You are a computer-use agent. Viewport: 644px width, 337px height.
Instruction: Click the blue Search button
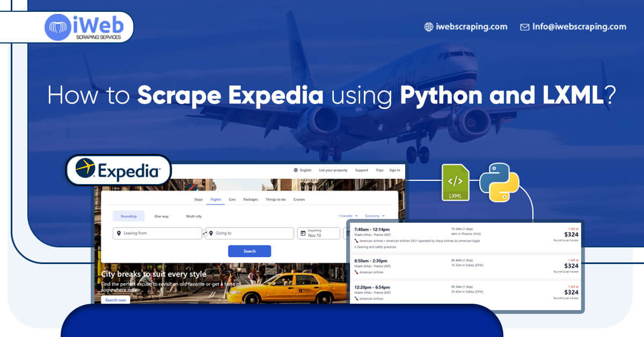(x=250, y=251)
